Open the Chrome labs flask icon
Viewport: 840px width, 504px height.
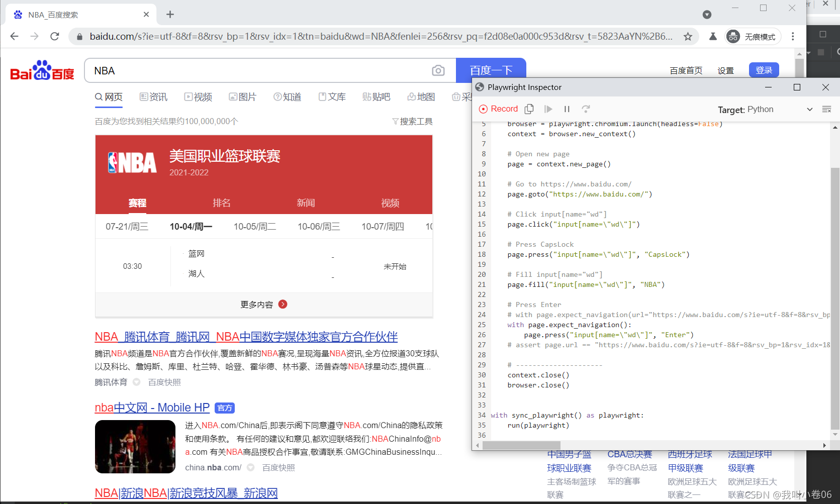pos(713,36)
